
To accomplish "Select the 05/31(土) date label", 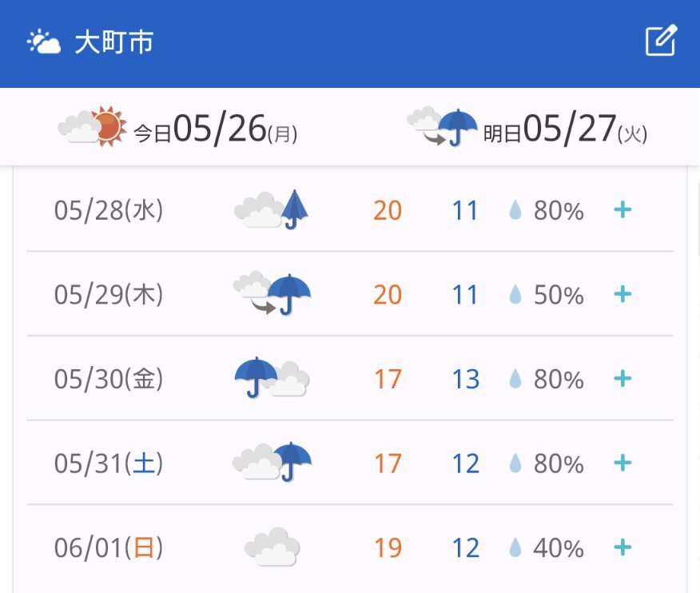I will pos(109,463).
